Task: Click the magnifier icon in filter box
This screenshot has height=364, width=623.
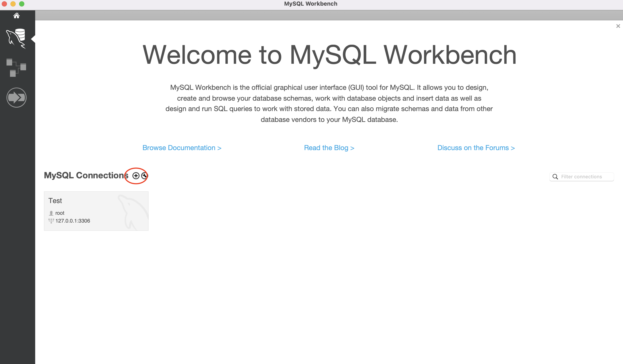Action: [x=555, y=177]
